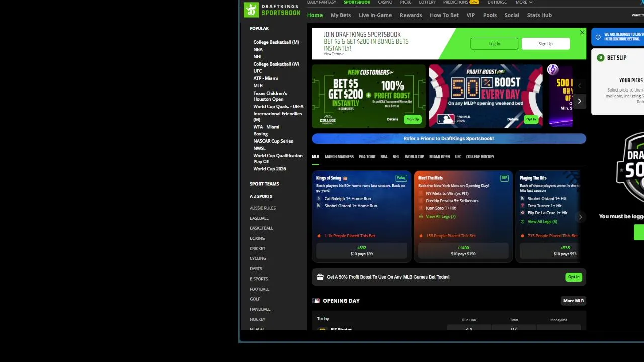Click the Pirates logo in Opening Day game

pos(323,329)
